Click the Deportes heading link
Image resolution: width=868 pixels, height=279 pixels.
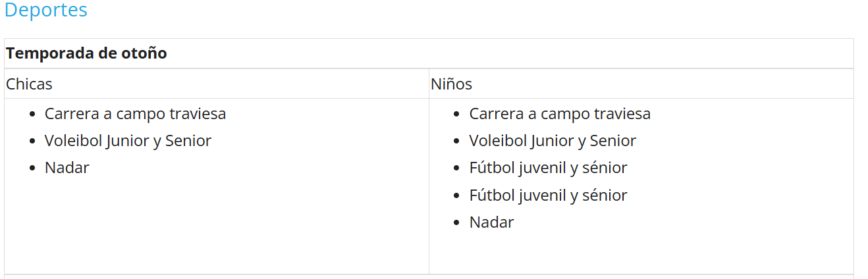(x=45, y=11)
